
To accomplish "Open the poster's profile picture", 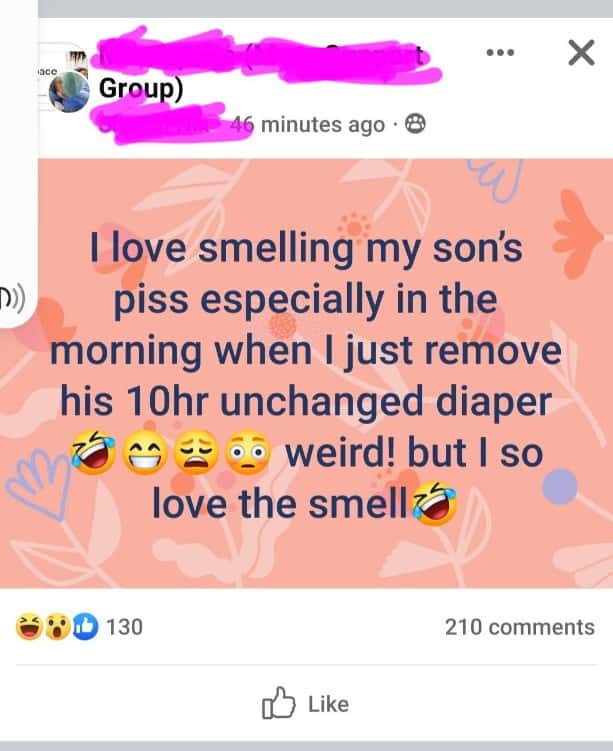I will [69, 91].
